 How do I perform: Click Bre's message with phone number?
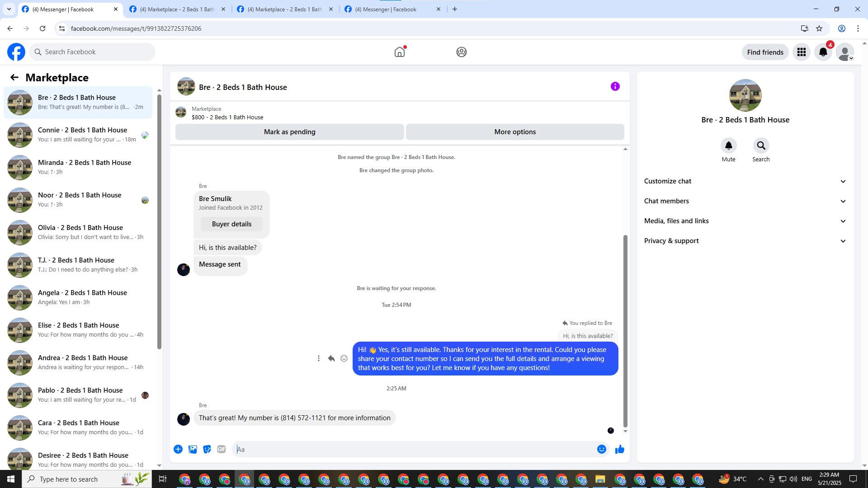click(x=295, y=418)
